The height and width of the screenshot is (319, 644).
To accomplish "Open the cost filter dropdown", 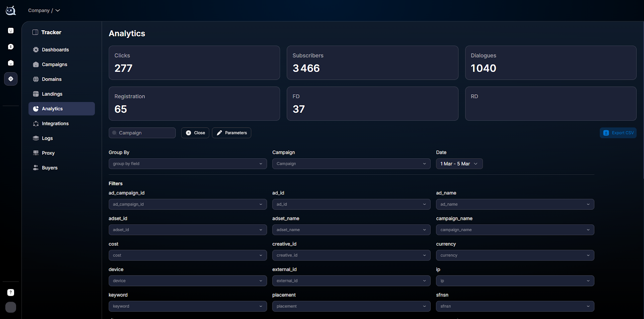I will tap(188, 255).
